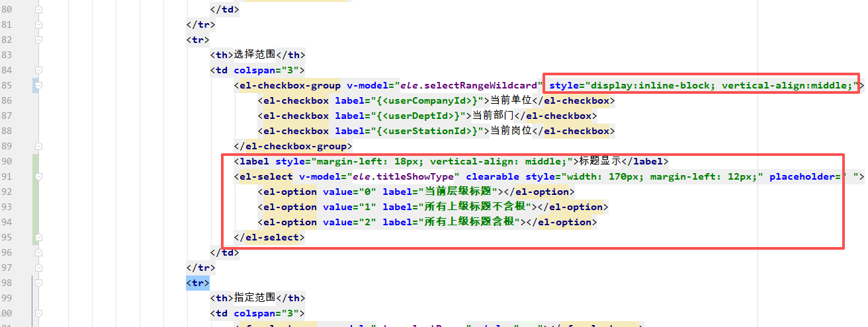Screen dimensions: 868x327
Task: Click blue modified-line marker beside line 85
Action: (35, 85)
